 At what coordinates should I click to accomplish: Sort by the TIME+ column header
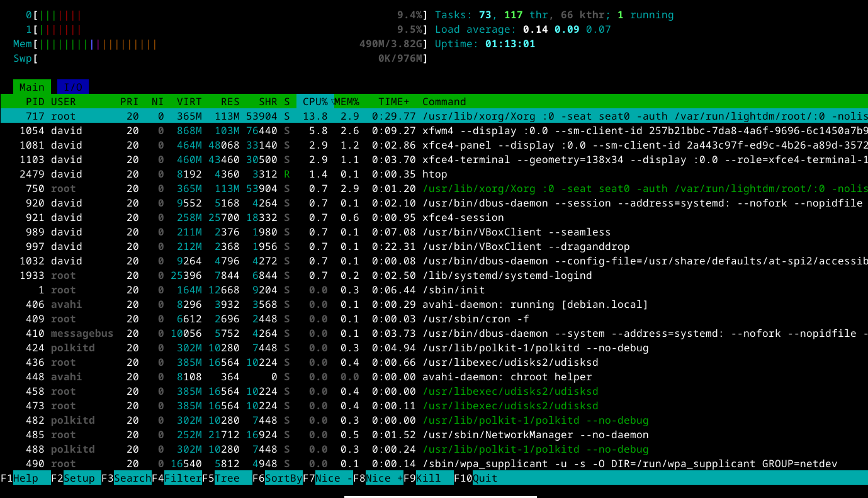coord(394,101)
